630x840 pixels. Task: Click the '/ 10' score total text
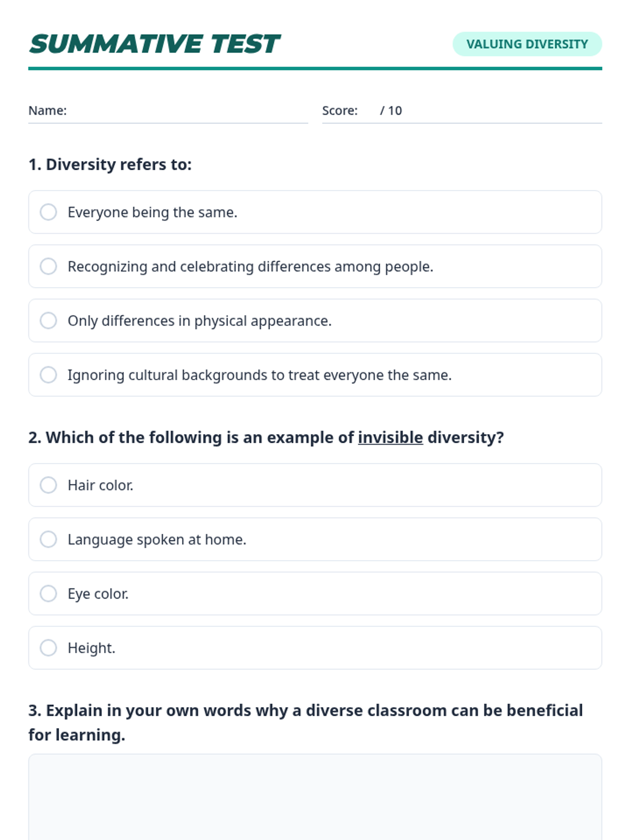[x=391, y=111]
